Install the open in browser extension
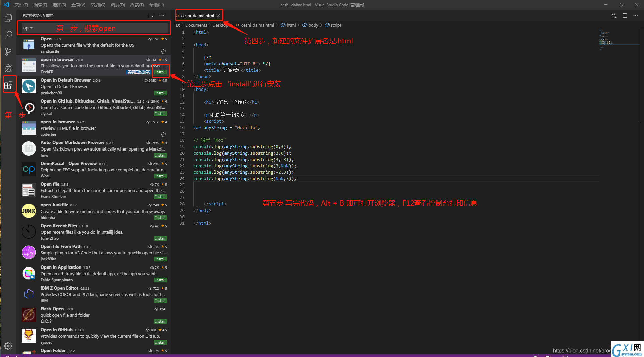The image size is (644, 357). (x=160, y=72)
